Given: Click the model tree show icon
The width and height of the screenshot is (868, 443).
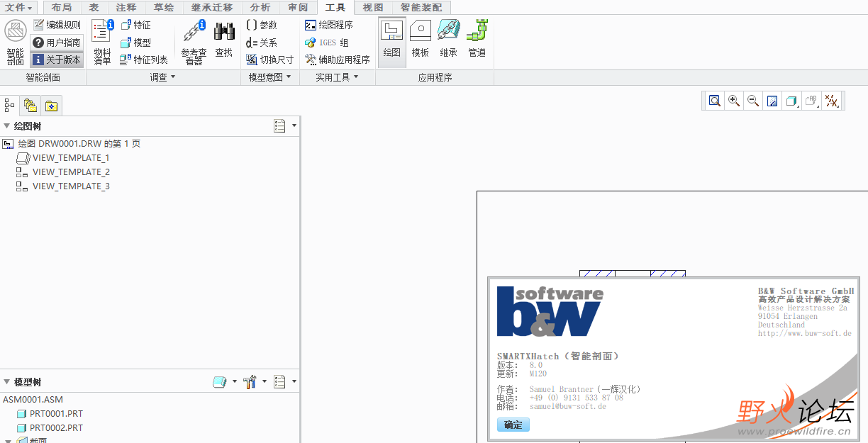Looking at the screenshot, I should point(220,382).
